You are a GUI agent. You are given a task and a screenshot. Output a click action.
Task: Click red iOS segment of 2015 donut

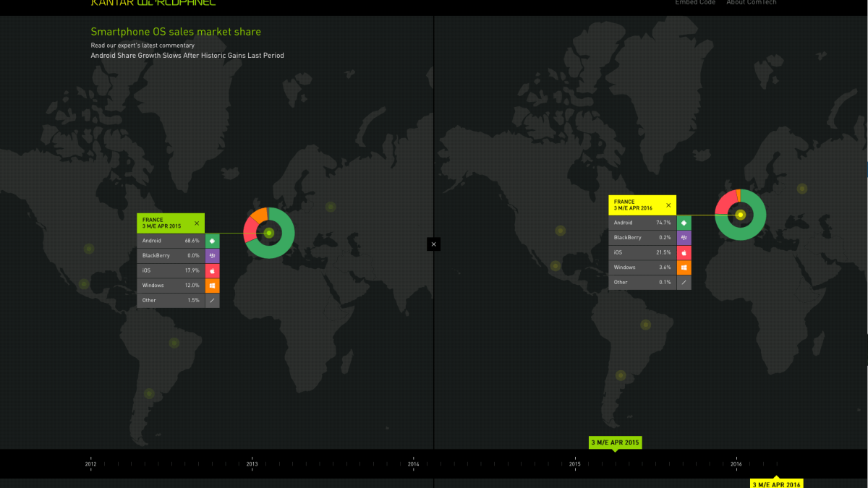point(250,231)
